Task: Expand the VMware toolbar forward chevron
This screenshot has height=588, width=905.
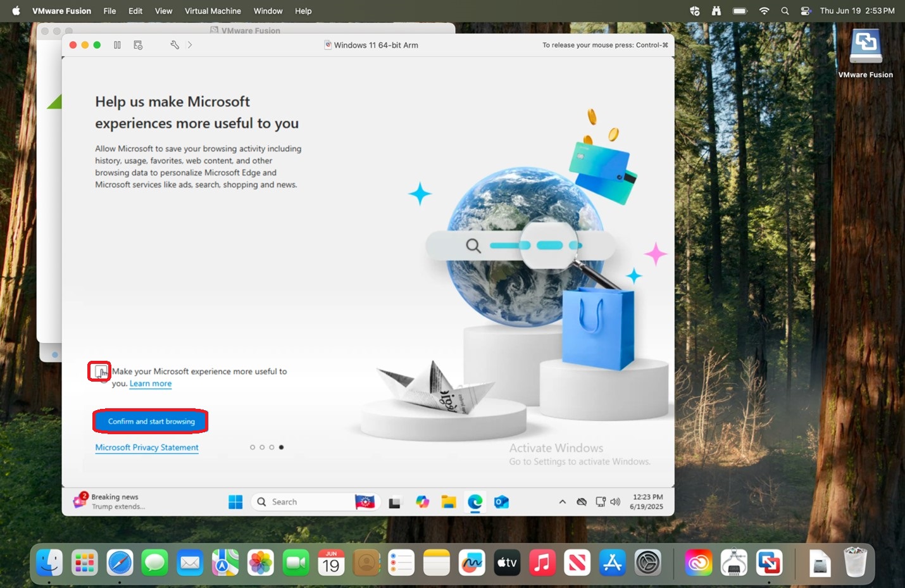Action: pyautogui.click(x=190, y=45)
